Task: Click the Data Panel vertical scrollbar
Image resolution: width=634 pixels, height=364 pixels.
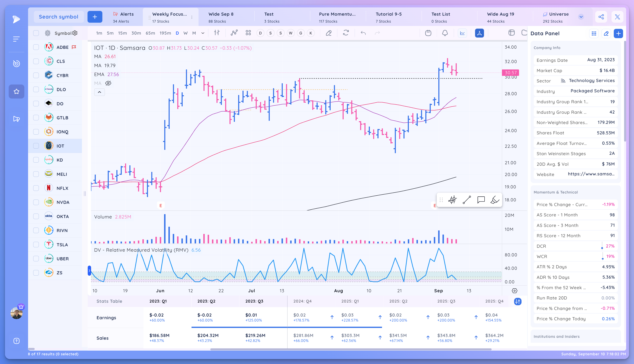Action: [625, 92]
